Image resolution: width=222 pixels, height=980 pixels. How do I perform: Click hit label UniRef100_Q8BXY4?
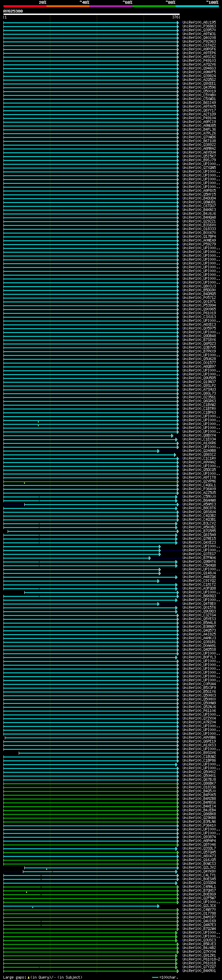[199, 436]
